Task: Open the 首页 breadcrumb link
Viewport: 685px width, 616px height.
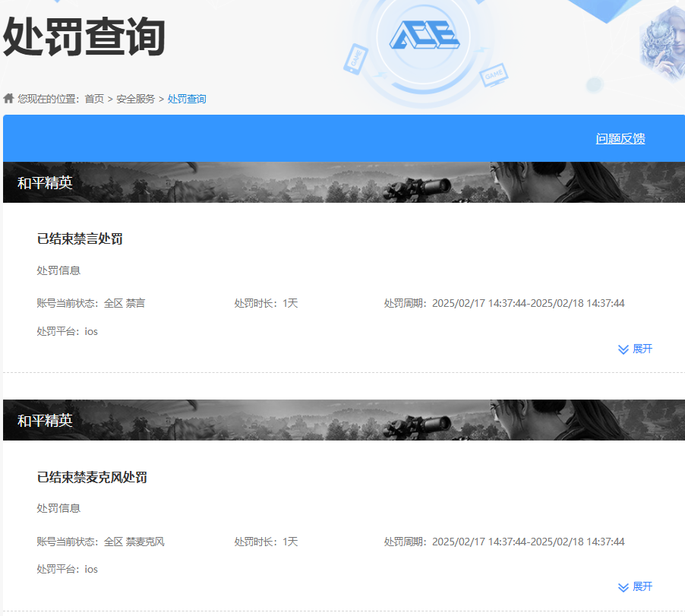Action: pos(94,100)
